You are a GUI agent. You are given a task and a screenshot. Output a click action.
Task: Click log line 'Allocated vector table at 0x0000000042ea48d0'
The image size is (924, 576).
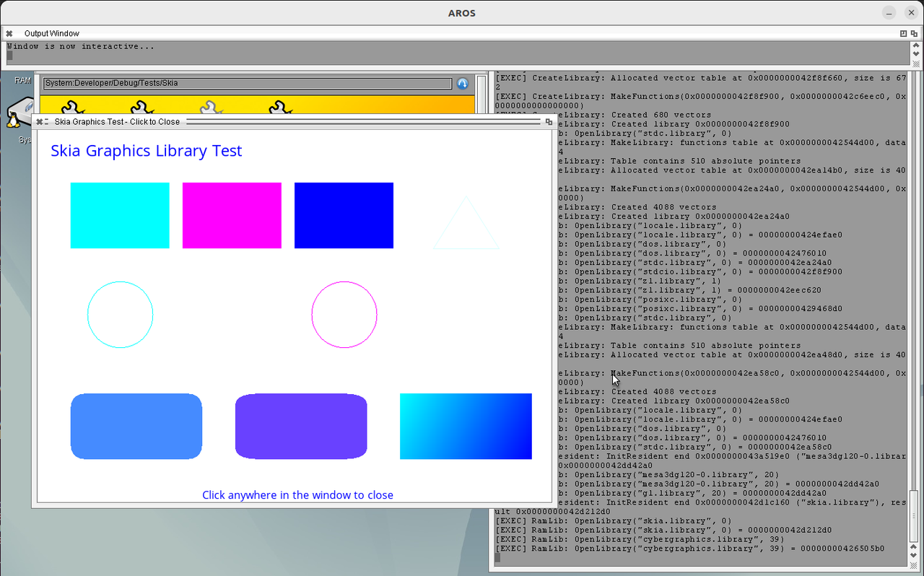[x=732, y=354]
